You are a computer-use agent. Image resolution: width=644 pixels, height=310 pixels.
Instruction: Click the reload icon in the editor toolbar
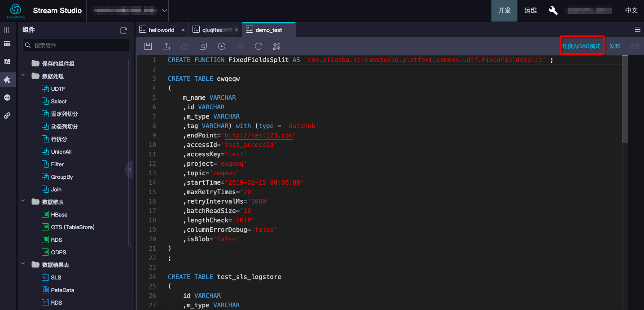(258, 46)
